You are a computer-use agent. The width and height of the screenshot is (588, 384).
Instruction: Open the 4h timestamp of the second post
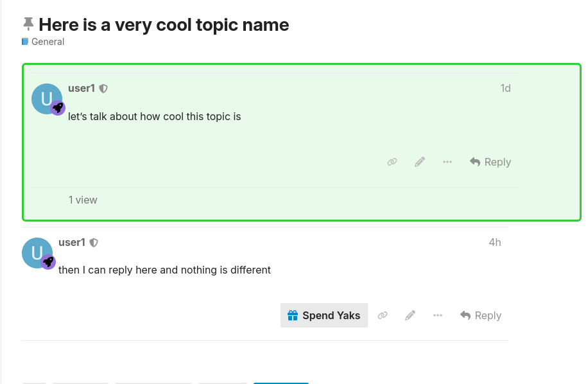click(495, 243)
